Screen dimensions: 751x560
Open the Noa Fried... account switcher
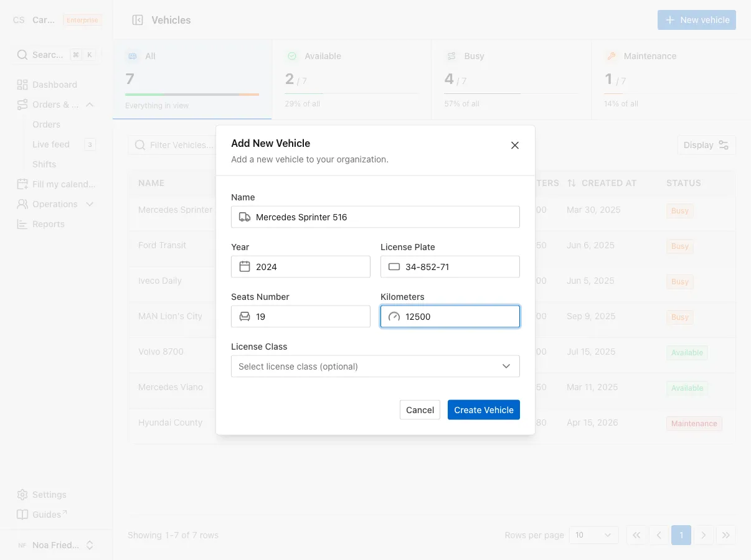(x=56, y=545)
